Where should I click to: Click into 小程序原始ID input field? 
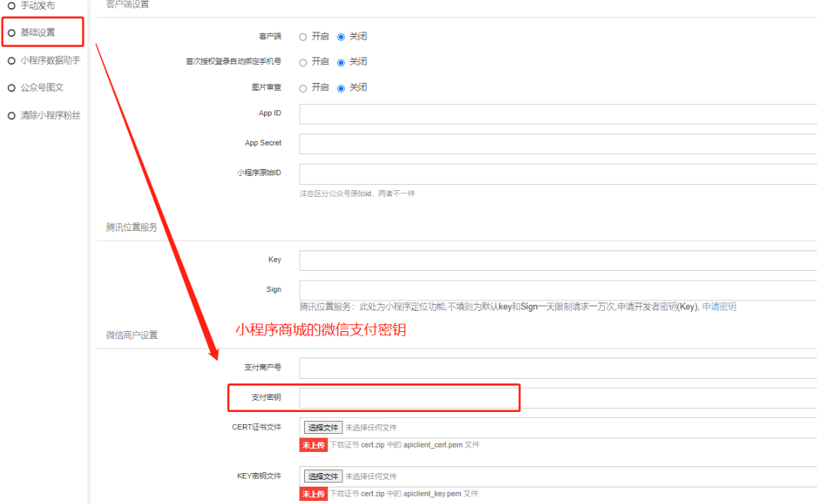pos(557,174)
